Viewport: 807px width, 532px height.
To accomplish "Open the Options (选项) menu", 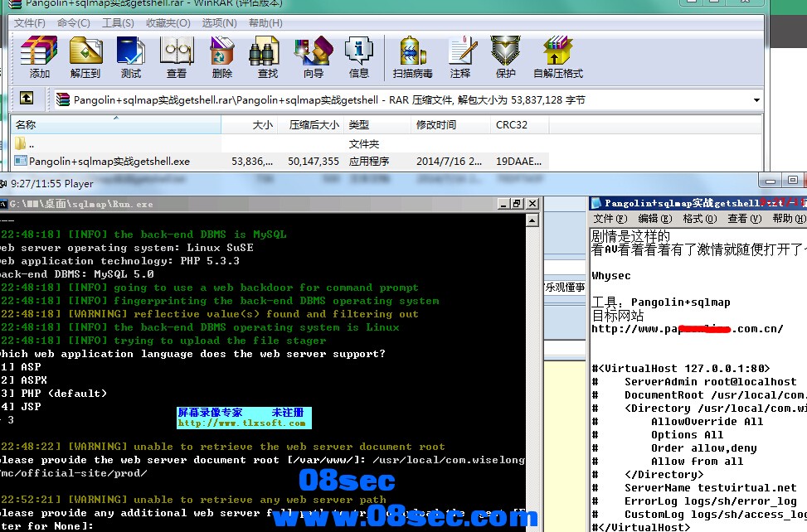I will (x=219, y=23).
